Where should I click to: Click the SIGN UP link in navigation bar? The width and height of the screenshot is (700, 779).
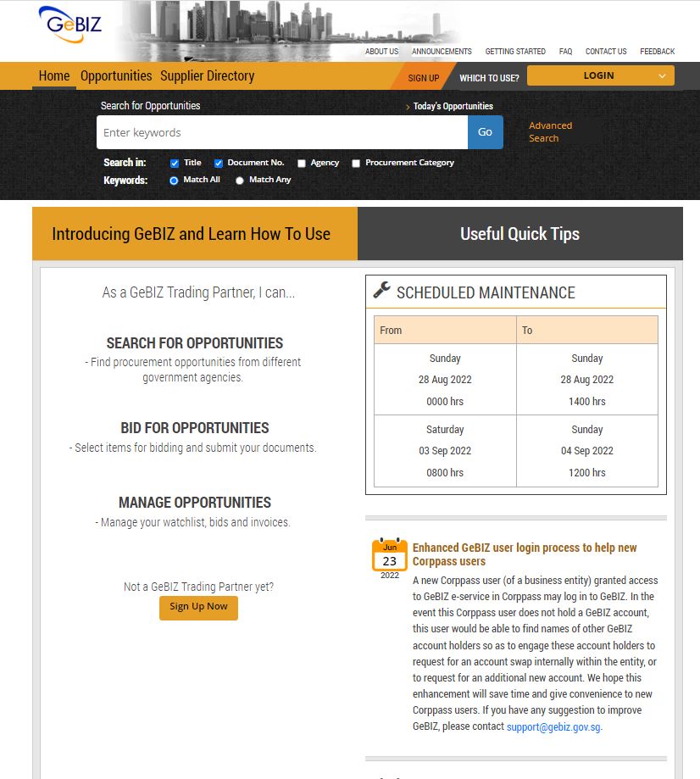coord(424,78)
